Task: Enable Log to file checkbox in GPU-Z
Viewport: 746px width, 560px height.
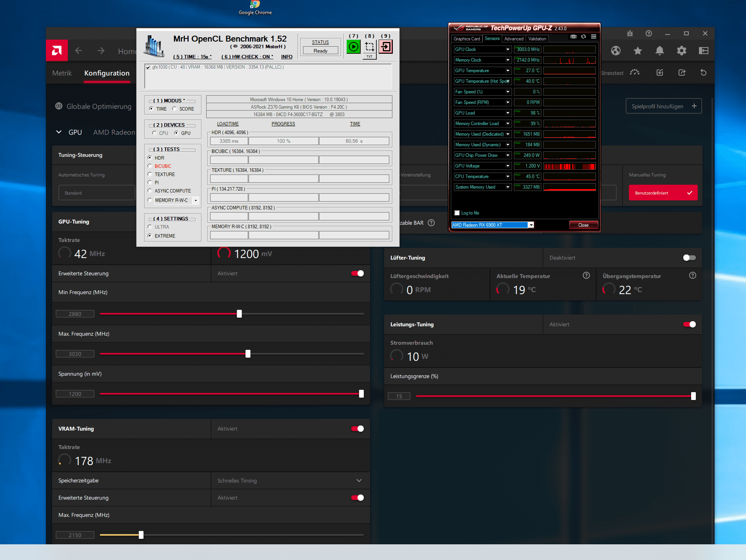Action: 457,213
